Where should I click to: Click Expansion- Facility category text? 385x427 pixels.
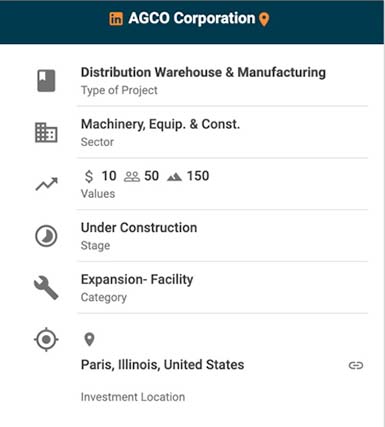point(137,280)
